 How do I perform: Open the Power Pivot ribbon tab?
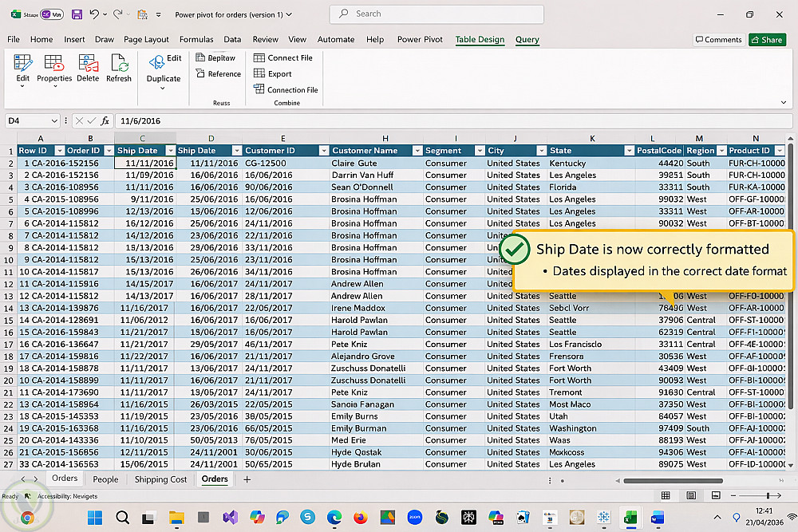click(420, 39)
